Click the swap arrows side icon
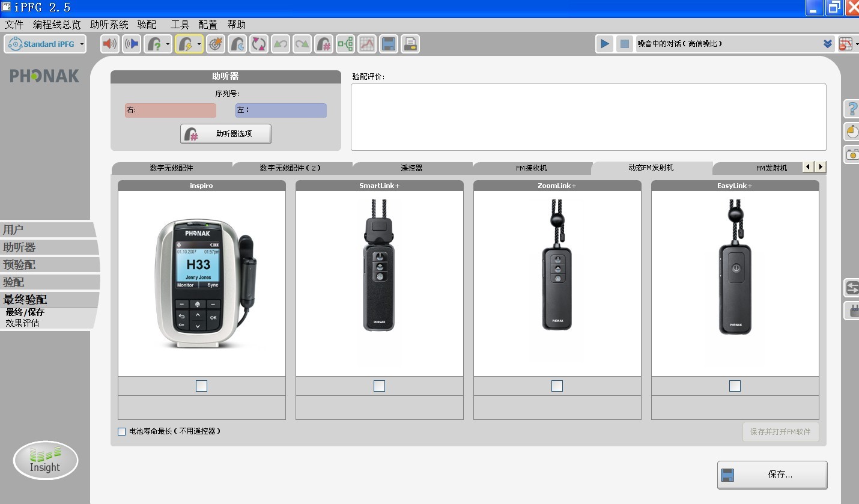This screenshot has height=504, width=859. pos(852,288)
